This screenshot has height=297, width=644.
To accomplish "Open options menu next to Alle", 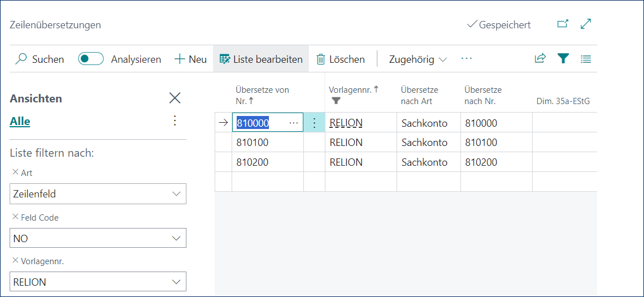I will (x=175, y=120).
